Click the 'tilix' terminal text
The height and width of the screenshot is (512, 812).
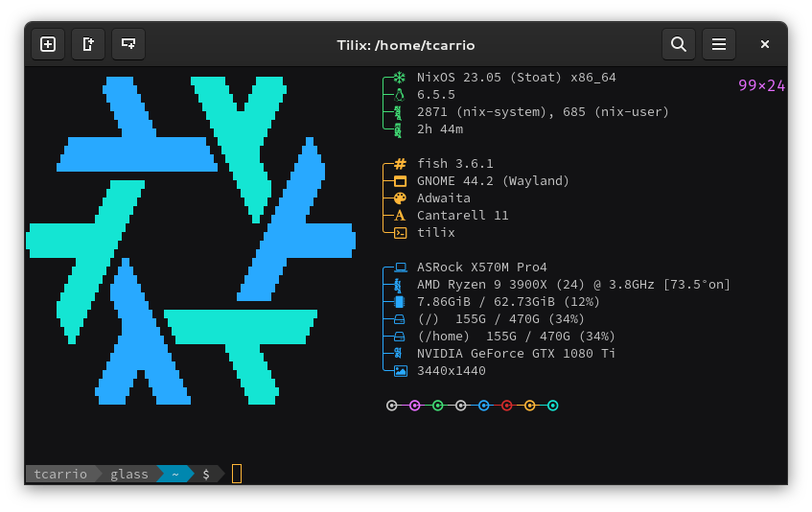pos(436,233)
